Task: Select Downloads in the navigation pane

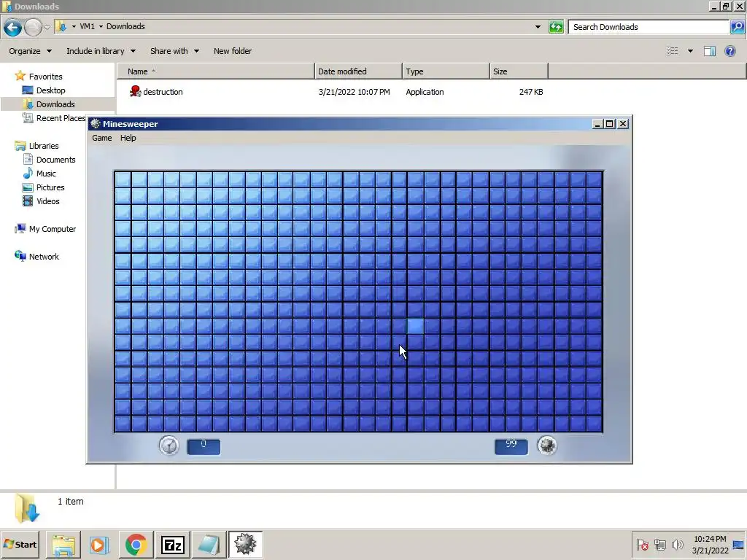Action: 55,104
